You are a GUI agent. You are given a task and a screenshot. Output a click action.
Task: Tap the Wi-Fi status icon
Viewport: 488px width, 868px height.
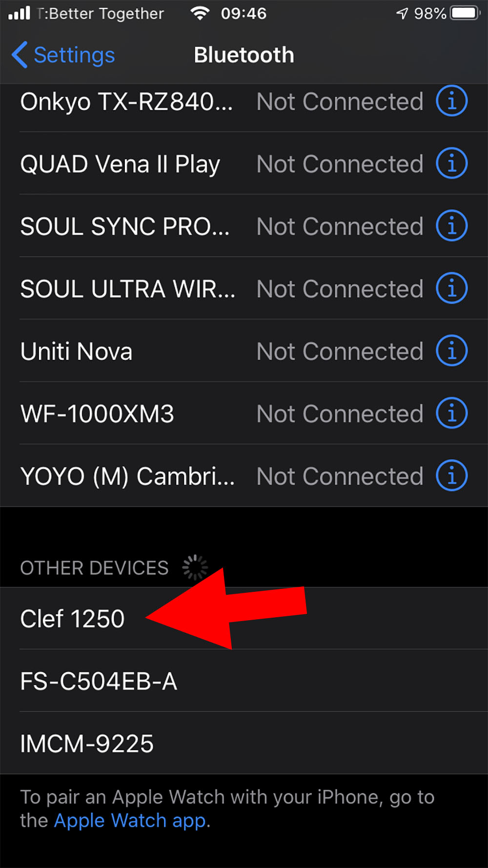(200, 13)
